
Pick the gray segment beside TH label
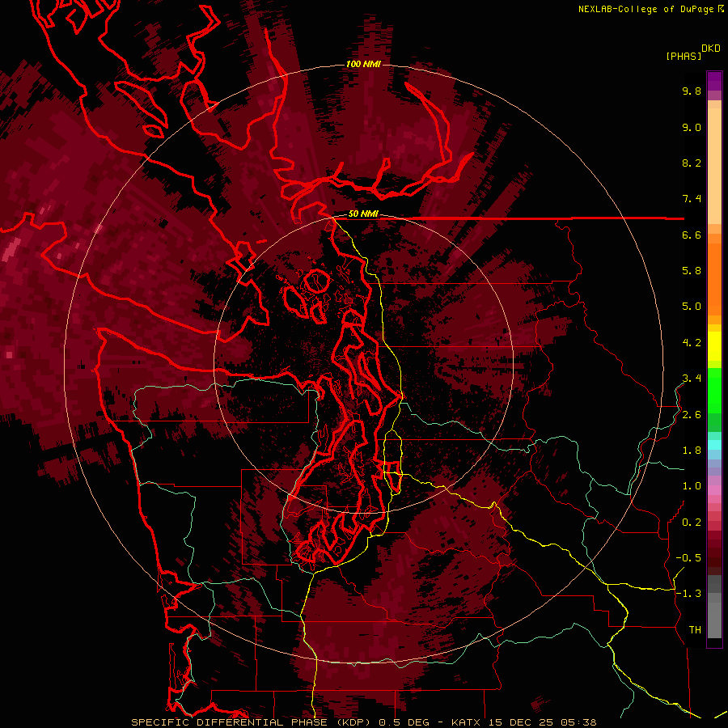(714, 620)
